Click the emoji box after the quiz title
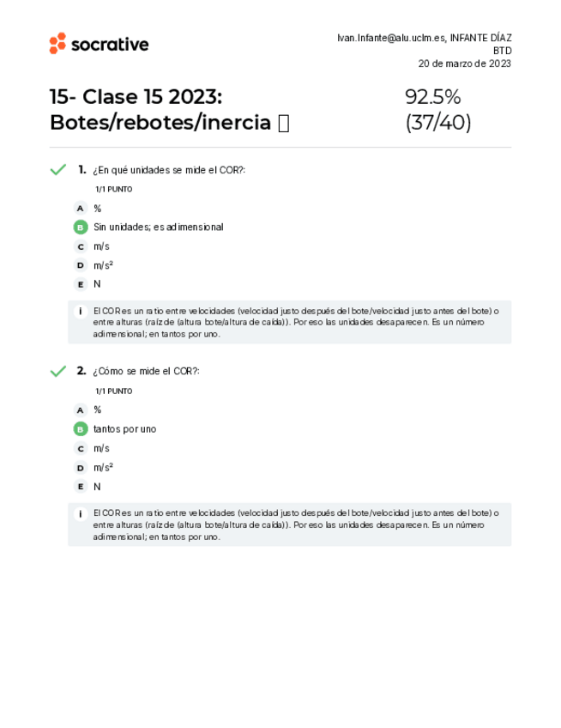 click(x=284, y=124)
